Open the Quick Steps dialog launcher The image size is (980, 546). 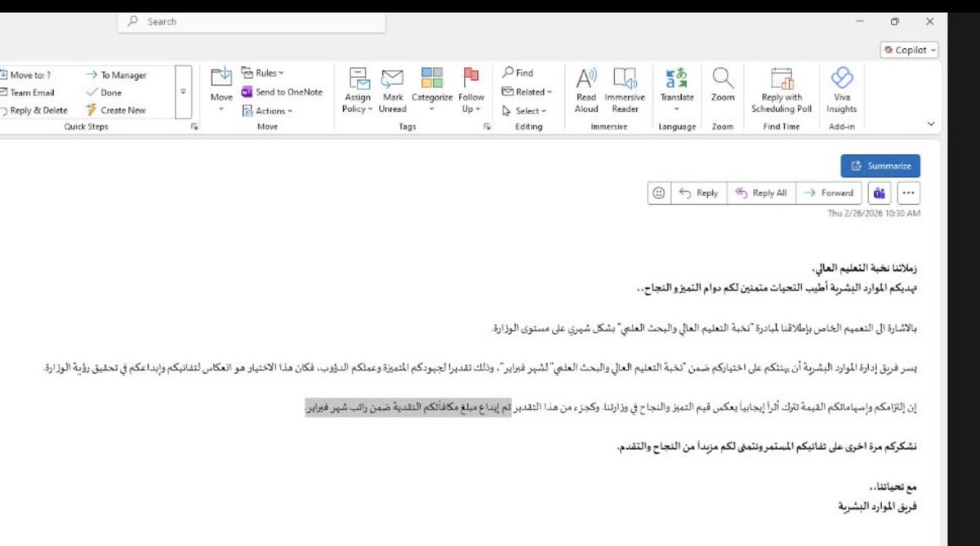click(194, 127)
